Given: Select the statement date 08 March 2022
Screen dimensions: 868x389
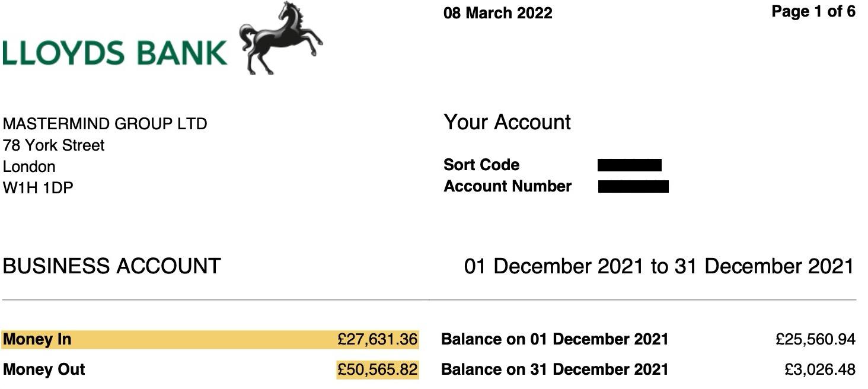Looking at the screenshot, I should pyautogui.click(x=497, y=13).
